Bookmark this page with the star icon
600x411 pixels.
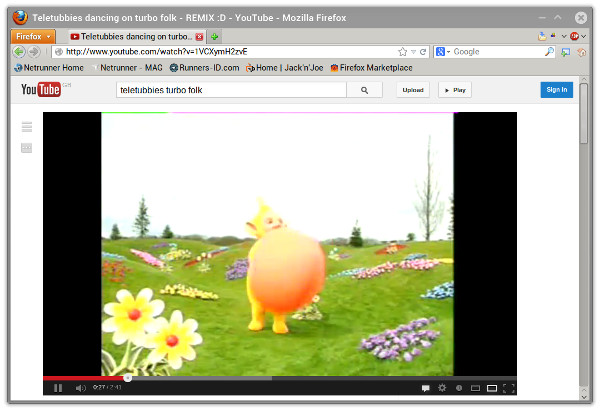coord(403,52)
